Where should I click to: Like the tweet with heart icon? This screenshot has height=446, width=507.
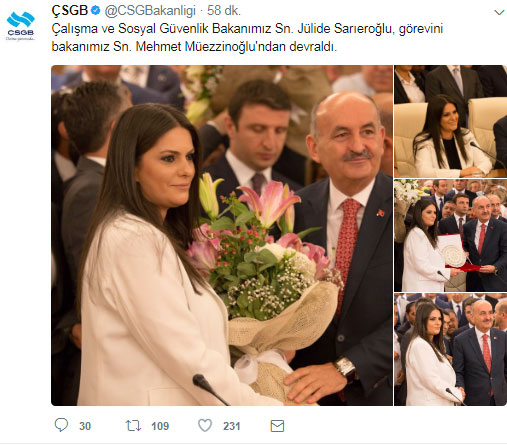coord(205,425)
